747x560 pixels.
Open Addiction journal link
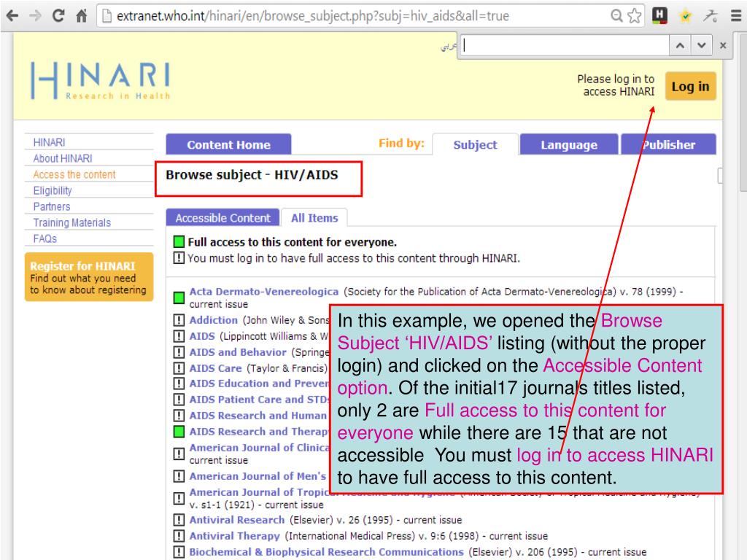[214, 320]
